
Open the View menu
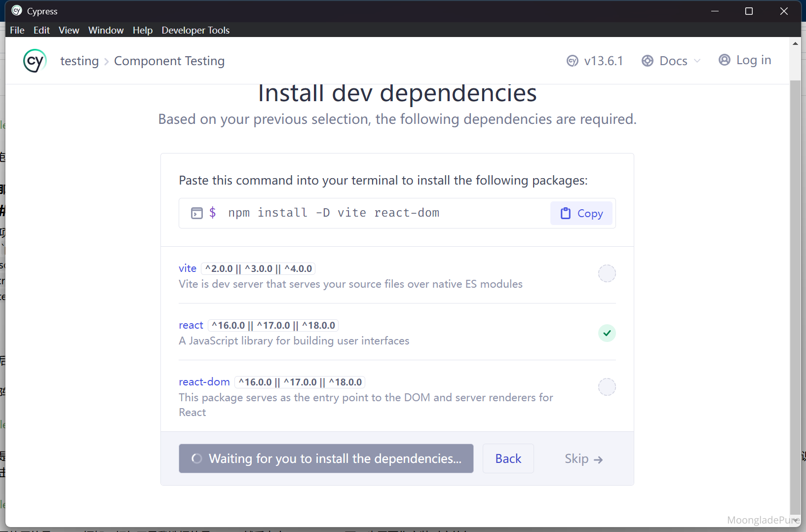click(x=69, y=30)
